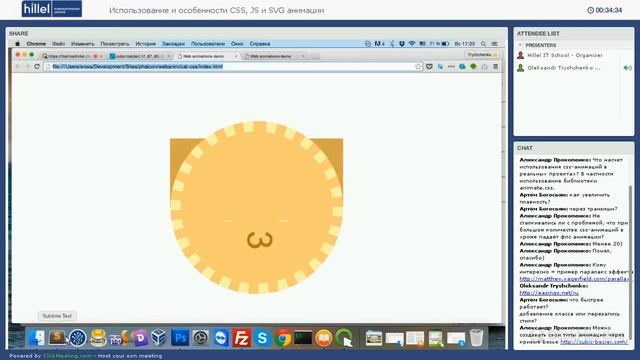Image resolution: width=640 pixels, height=360 pixels.
Task: Open a new Chrome tab
Action: pyautogui.click(x=315, y=56)
